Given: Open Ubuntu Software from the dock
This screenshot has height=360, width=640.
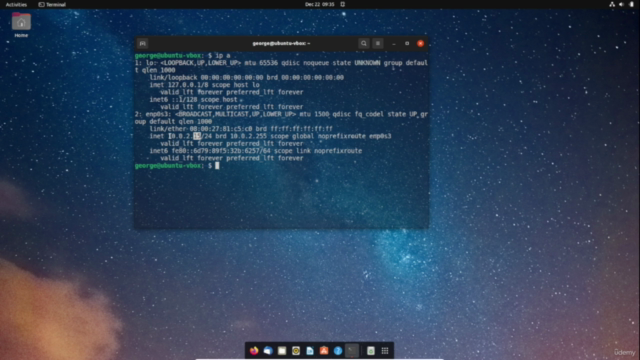Looking at the screenshot, I should coord(324,351).
